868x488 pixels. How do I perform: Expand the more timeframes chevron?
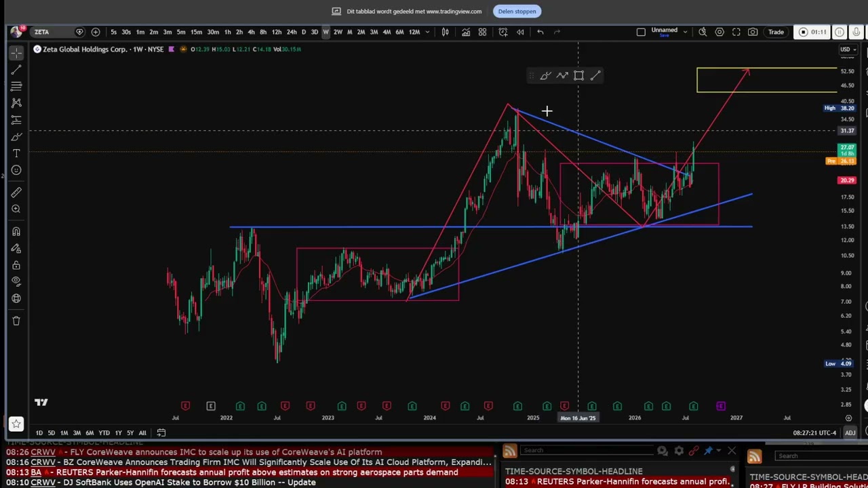pos(429,32)
